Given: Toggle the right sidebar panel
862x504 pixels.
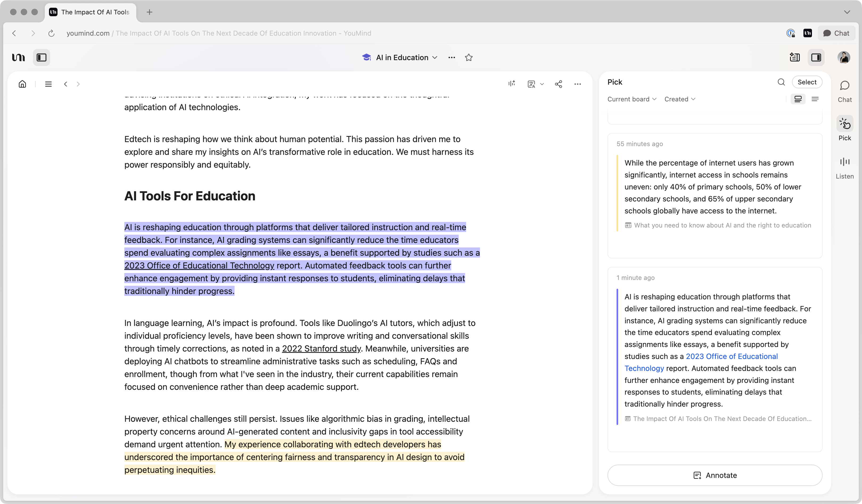Looking at the screenshot, I should click(816, 57).
